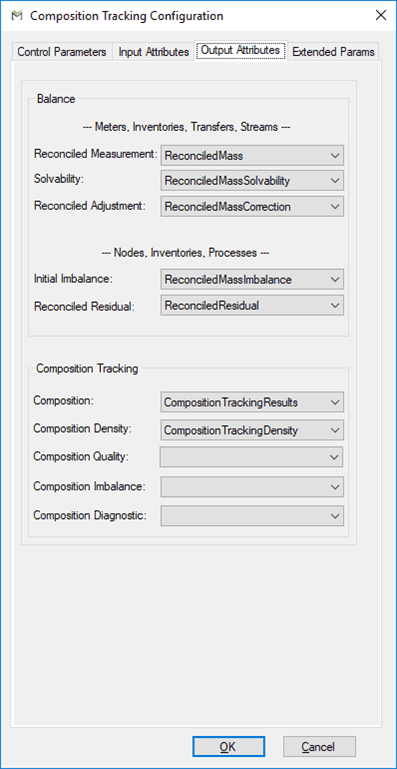This screenshot has height=769, width=397.
Task: Open the Reconciled Adjustment combo box
Action: pyautogui.click(x=252, y=206)
